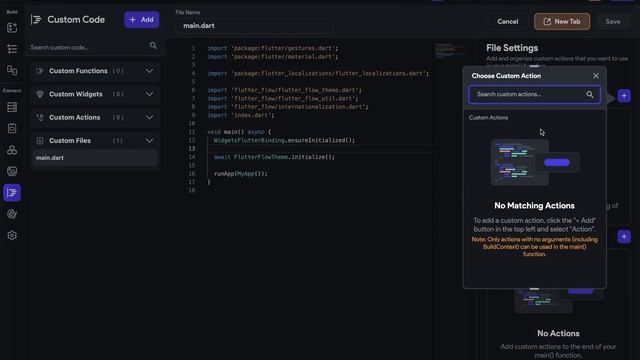
Task: Click line importing flutter_localizations.dart
Action: 318,73
